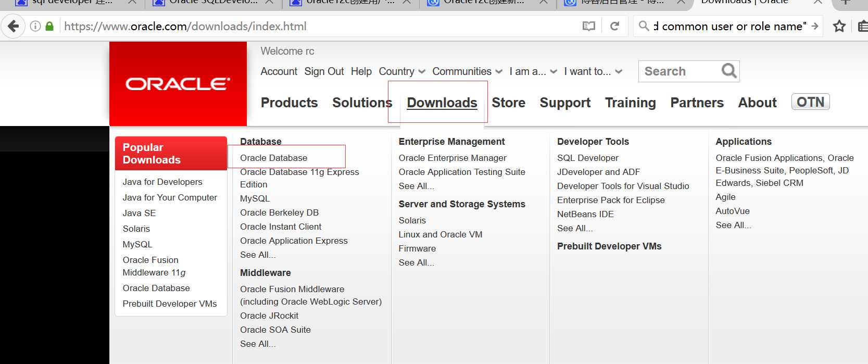Open site information circle icon
This screenshot has height=364, width=868.
click(x=35, y=26)
